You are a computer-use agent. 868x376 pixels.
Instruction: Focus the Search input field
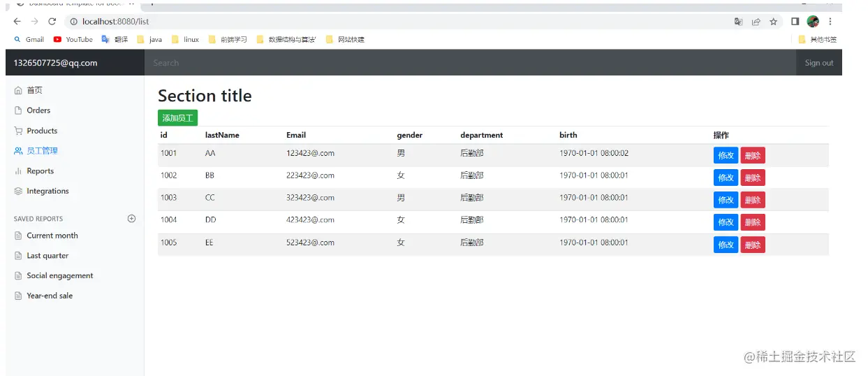point(470,63)
